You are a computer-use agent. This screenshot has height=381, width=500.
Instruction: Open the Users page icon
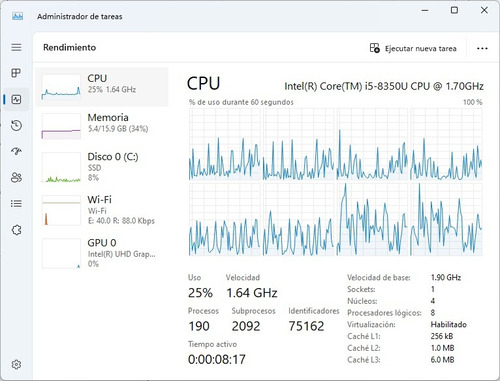coord(16,177)
